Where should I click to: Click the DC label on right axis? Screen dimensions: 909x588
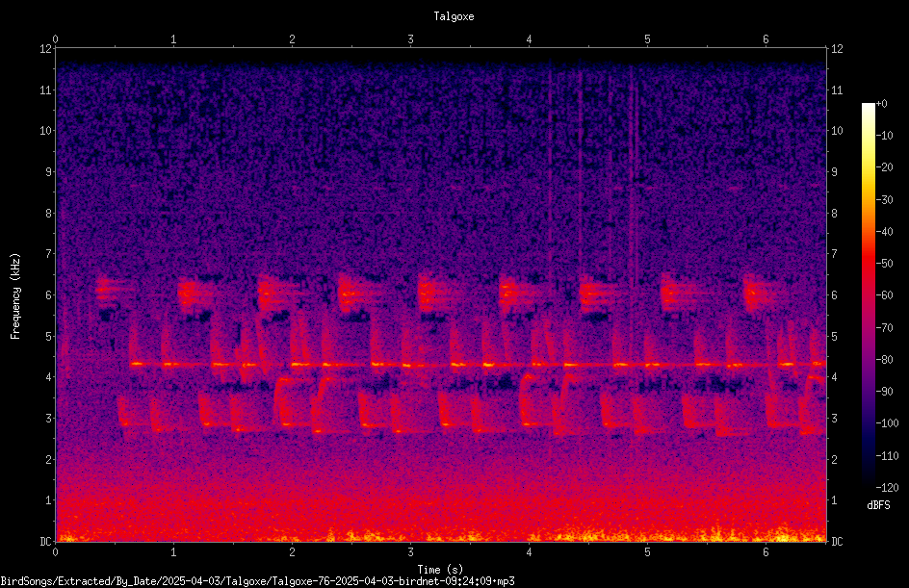pyautogui.click(x=837, y=542)
